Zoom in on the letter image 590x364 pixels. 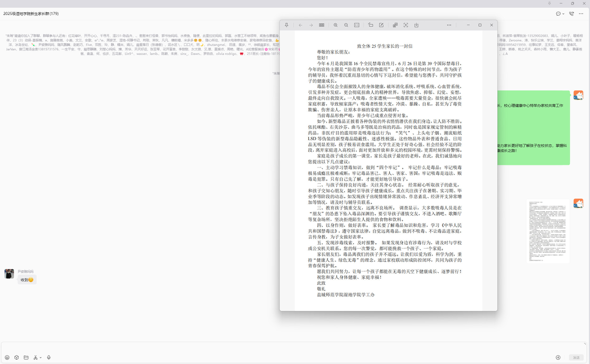335,25
